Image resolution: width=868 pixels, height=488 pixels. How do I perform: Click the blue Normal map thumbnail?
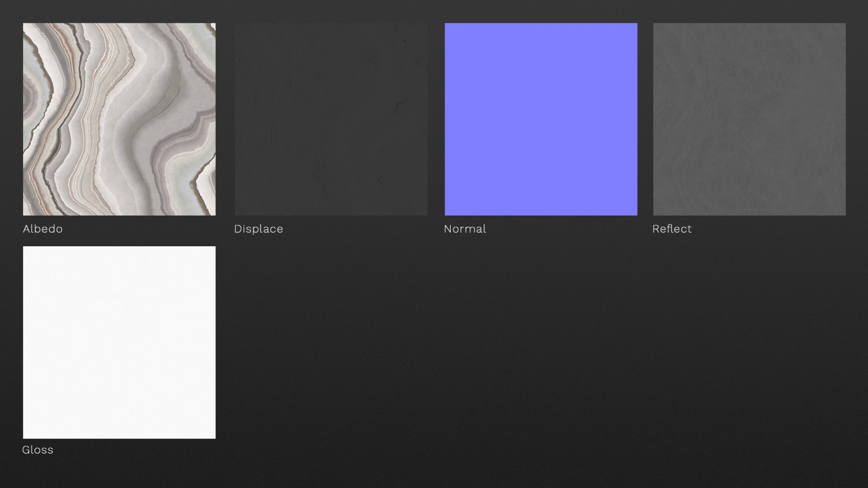click(x=541, y=119)
